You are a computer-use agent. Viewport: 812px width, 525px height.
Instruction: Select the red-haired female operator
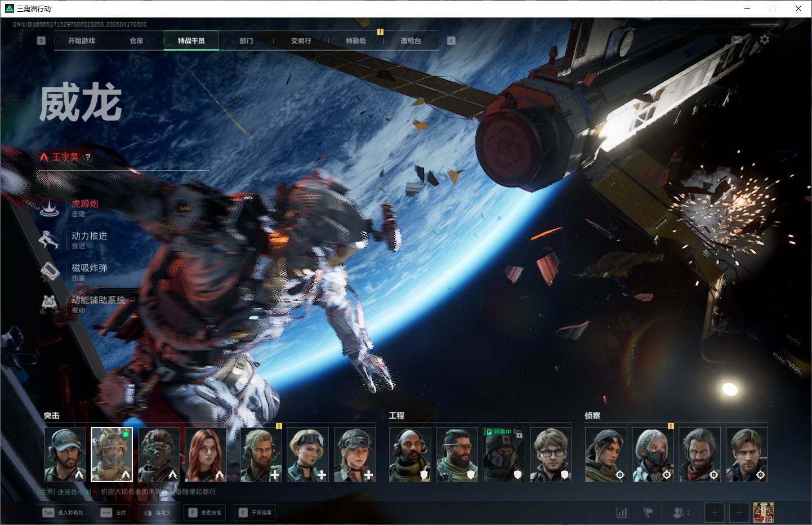tap(206, 455)
